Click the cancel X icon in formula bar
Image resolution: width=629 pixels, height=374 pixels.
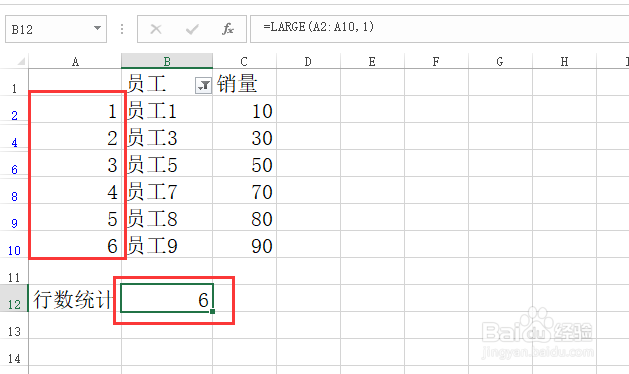click(x=156, y=29)
